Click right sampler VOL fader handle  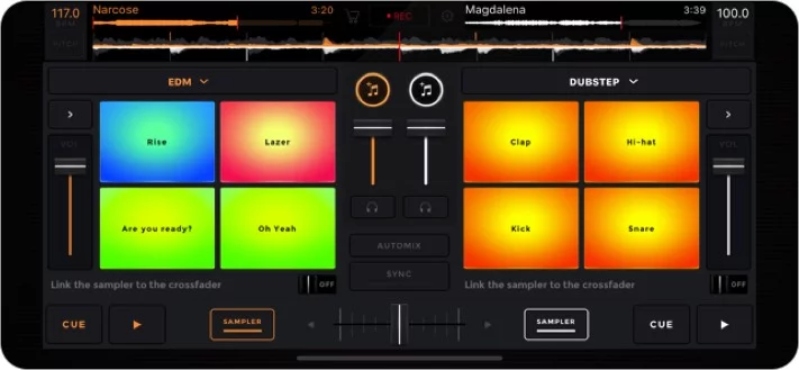tap(728, 166)
